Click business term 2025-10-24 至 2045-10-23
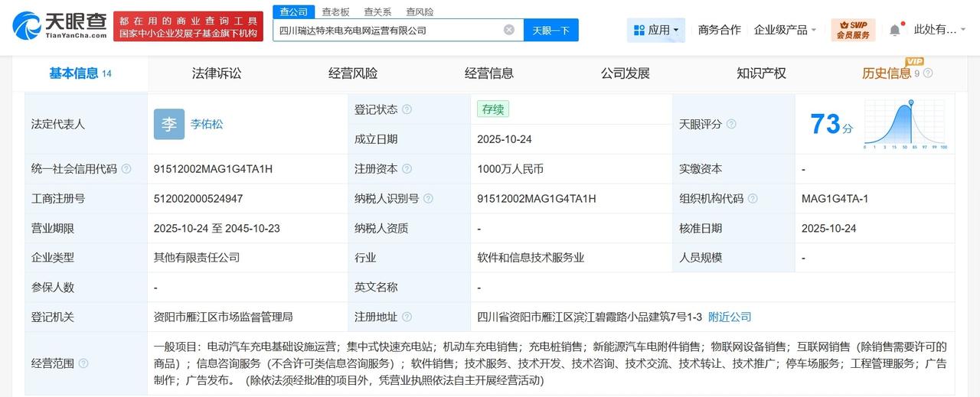980x397 pixels. pos(217,228)
